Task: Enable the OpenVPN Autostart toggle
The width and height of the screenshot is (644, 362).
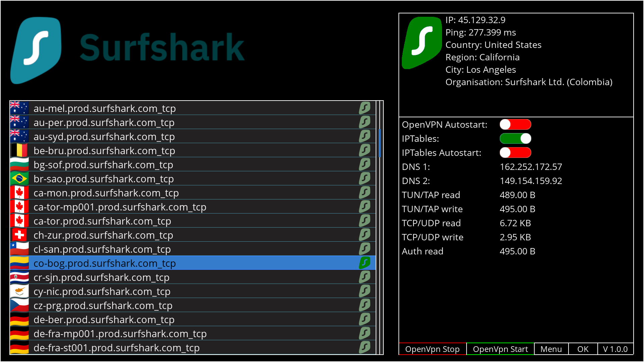Action: coord(515,124)
